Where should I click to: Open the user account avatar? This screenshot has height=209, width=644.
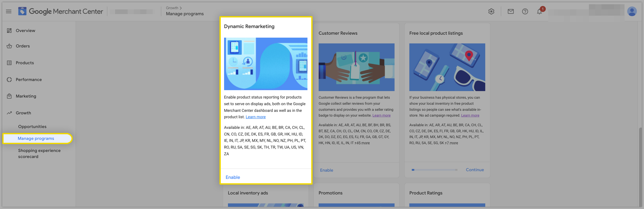(632, 11)
